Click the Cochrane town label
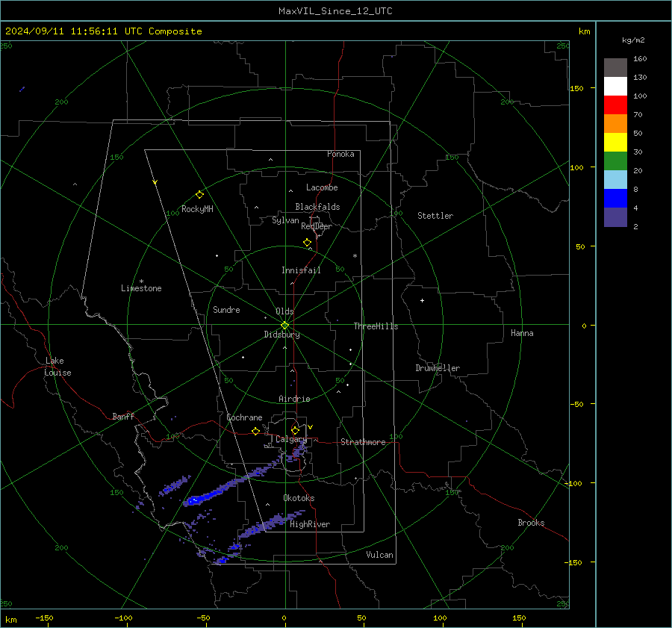Viewport: 672px width, 628px height. click(x=244, y=417)
